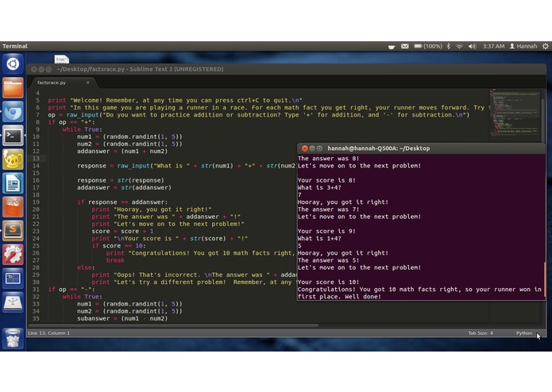Click 'subanswer = (num1 - num2)' on line 35
This screenshot has width=552, height=392.
click(122, 318)
